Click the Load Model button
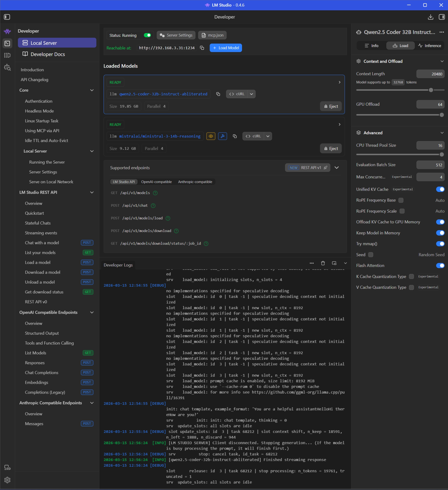The image size is (448, 490). (226, 48)
